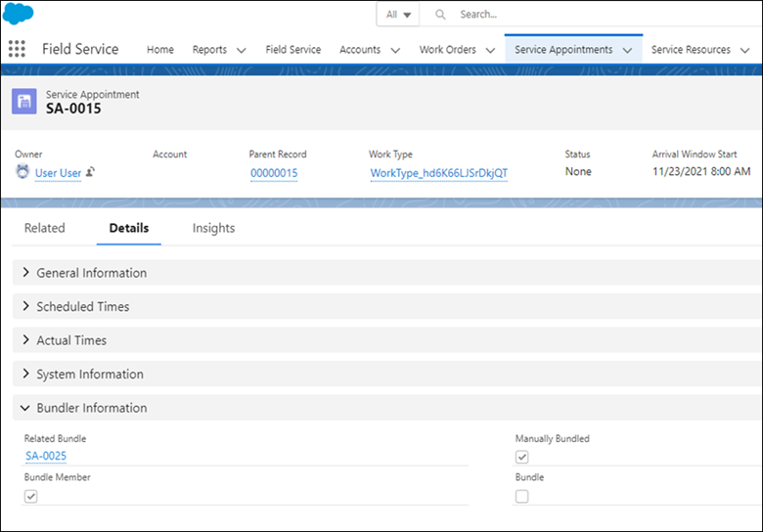Click the search magnifier icon
The width and height of the screenshot is (763, 532).
[x=440, y=15]
